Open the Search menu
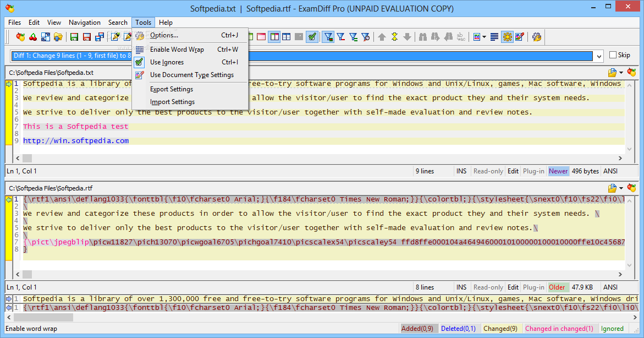 [118, 23]
